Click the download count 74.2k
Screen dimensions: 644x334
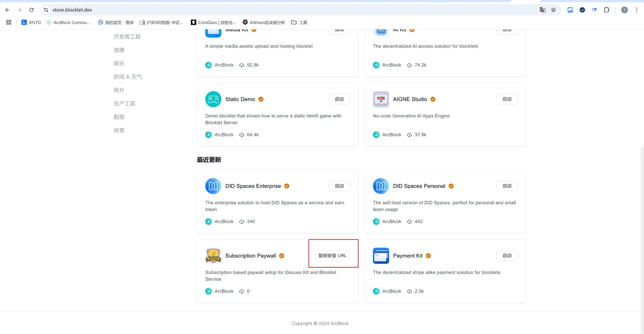tap(420, 65)
